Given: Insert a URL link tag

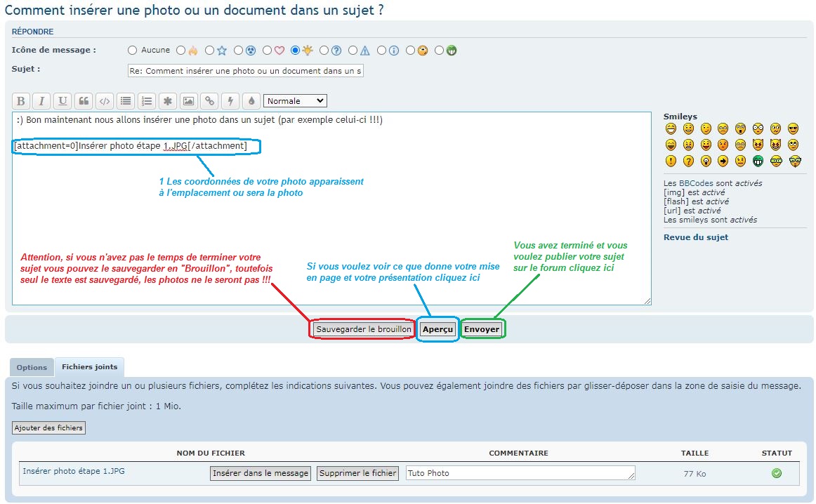Looking at the screenshot, I should click(x=209, y=101).
